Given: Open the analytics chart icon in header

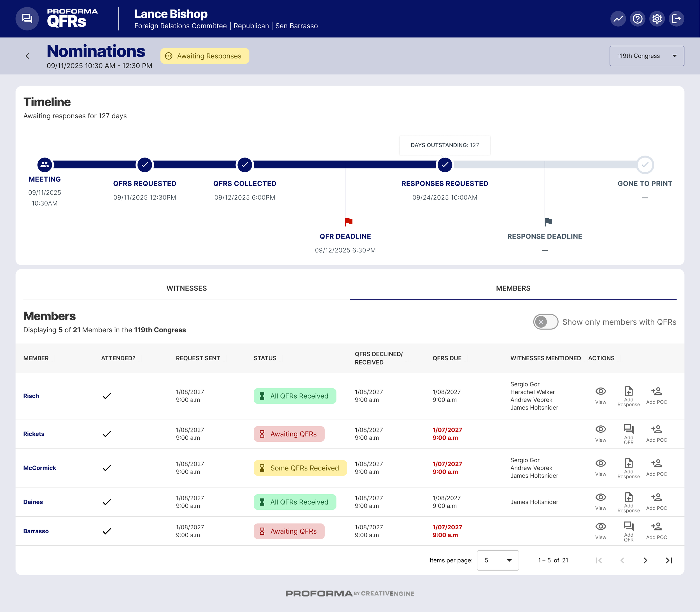Looking at the screenshot, I should 618,19.
